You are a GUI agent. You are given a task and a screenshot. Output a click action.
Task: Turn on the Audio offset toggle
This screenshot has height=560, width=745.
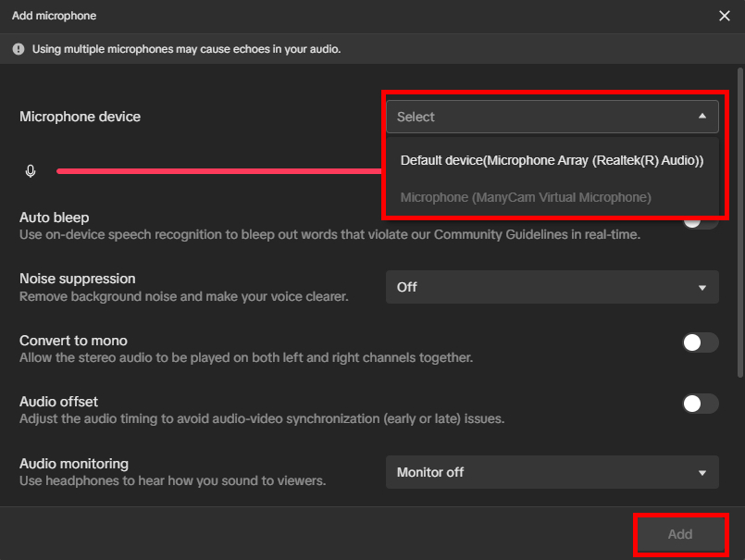point(700,404)
